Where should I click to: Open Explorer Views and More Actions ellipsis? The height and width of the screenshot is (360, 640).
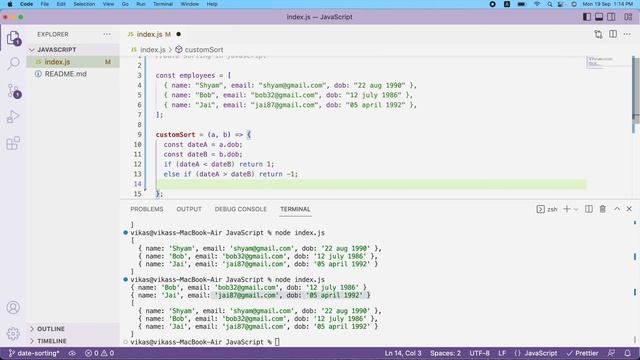click(107, 34)
